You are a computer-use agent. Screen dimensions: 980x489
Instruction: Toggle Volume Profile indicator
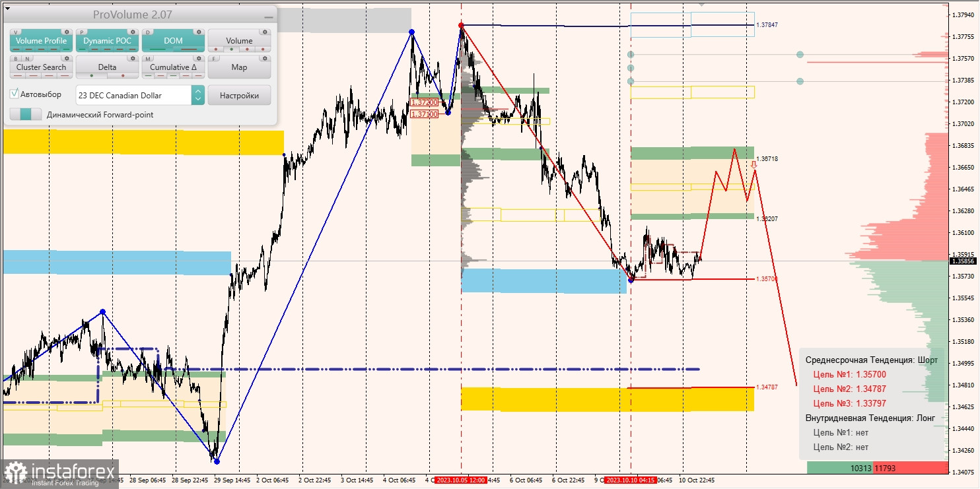41,41
